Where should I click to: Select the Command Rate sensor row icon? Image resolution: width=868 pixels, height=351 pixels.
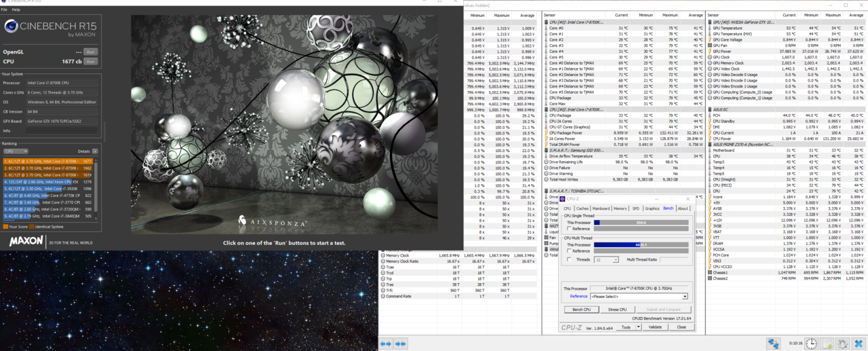click(383, 296)
